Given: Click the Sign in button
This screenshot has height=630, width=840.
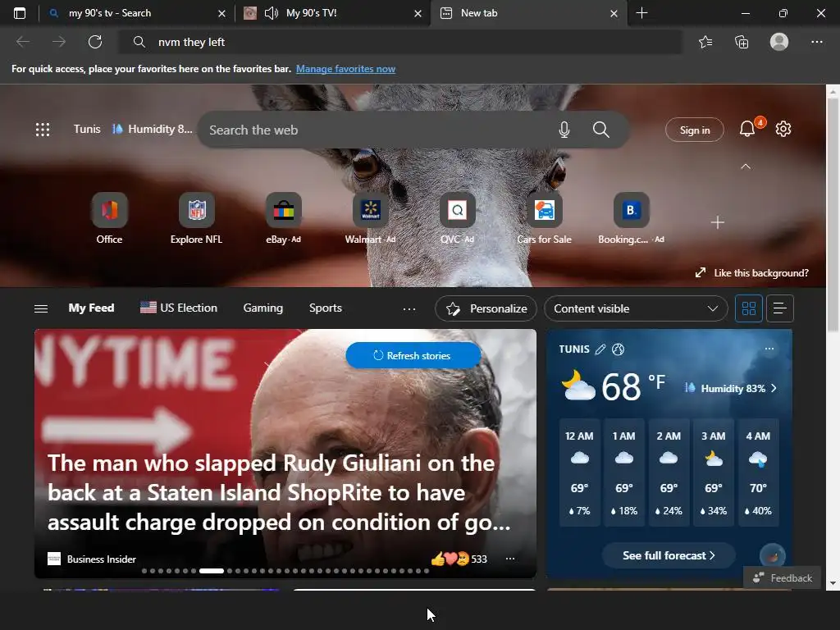Looking at the screenshot, I should pos(694,130).
